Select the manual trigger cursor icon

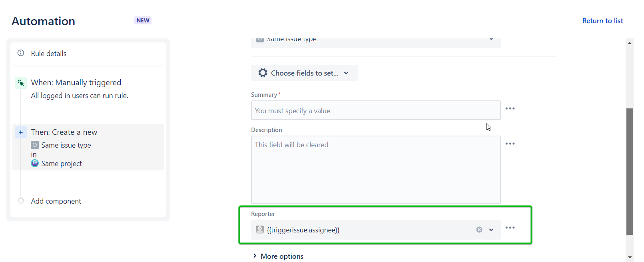point(20,82)
